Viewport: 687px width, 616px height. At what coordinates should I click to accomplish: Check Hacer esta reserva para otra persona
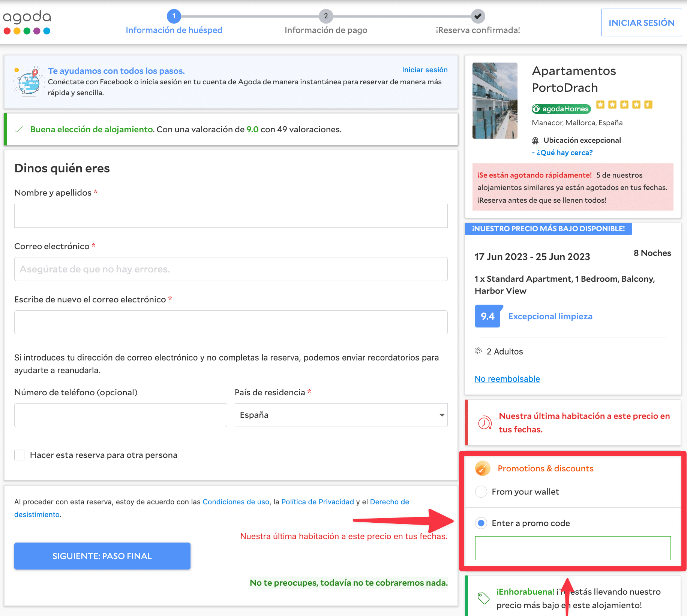click(19, 455)
